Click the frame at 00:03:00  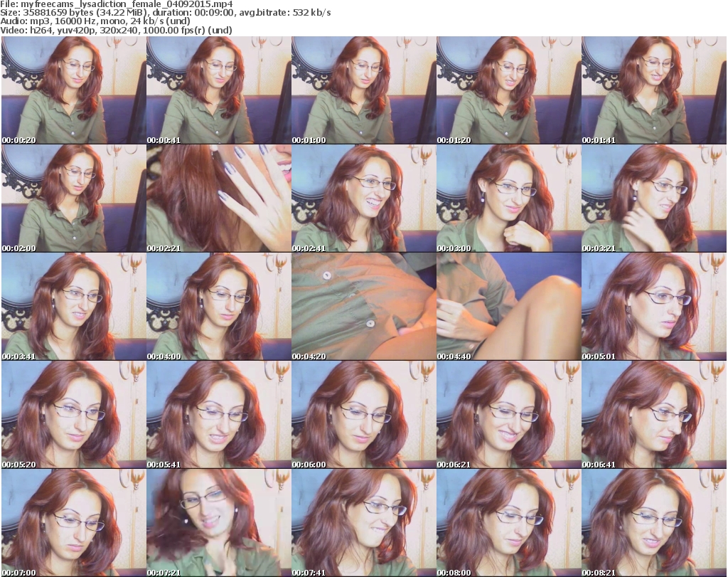[509, 198]
